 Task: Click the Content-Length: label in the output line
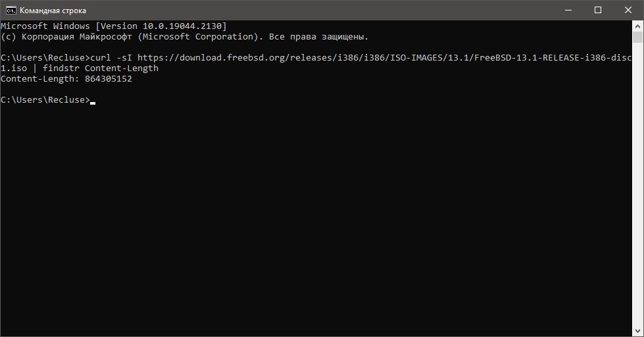click(40, 79)
